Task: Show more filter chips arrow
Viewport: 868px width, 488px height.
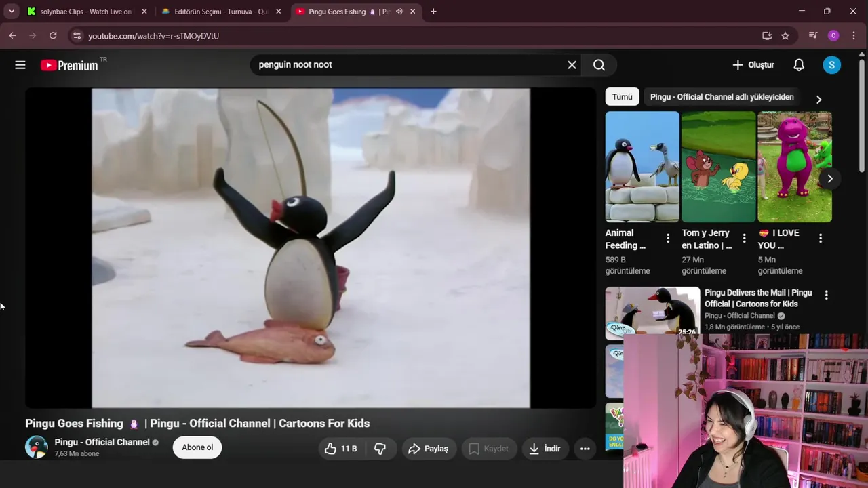Action: [x=818, y=99]
